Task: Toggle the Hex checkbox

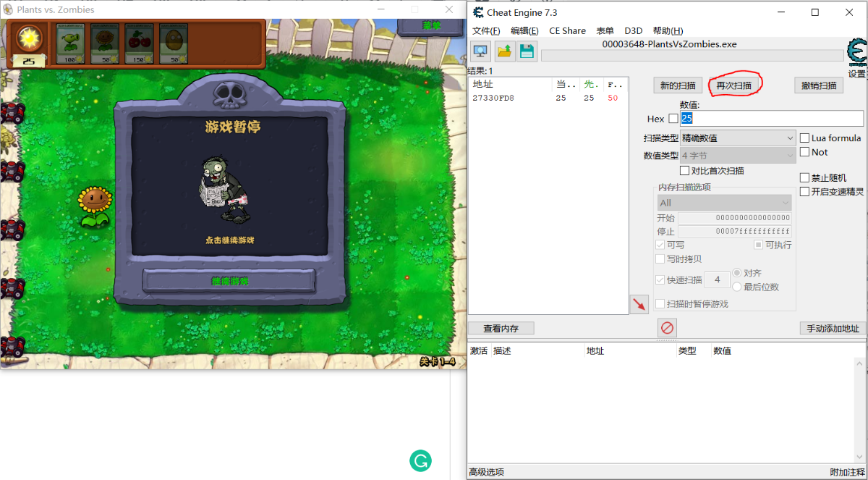Action: (x=673, y=119)
